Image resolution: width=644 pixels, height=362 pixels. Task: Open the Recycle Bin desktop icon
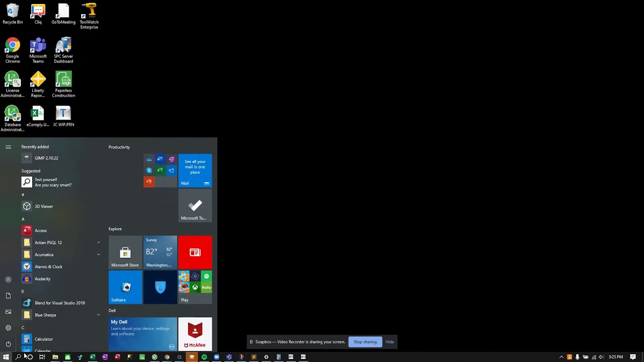(13, 14)
